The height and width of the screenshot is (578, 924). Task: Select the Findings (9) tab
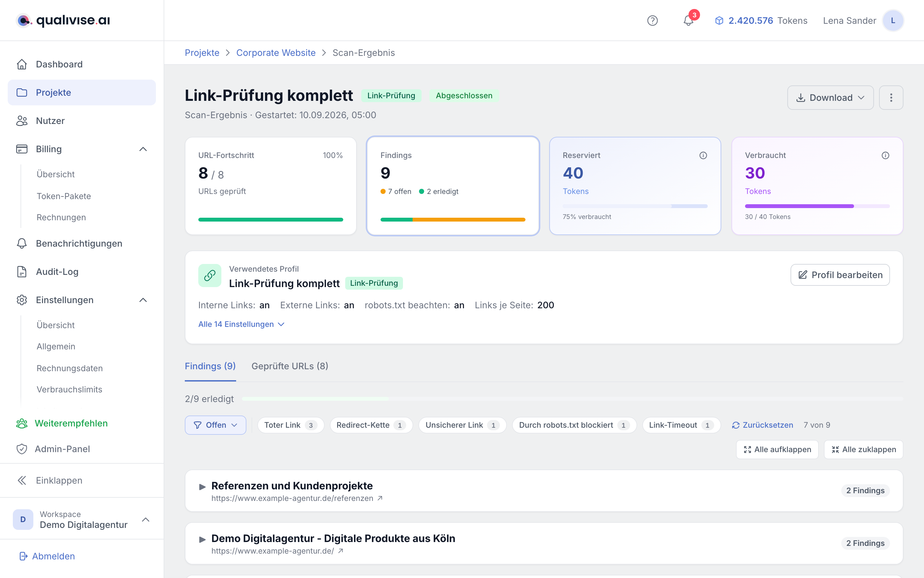(210, 366)
